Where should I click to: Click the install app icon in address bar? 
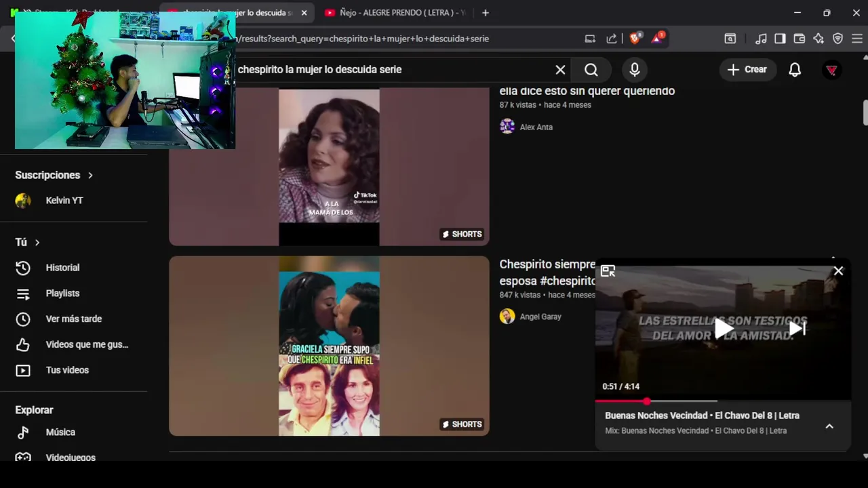(x=590, y=39)
